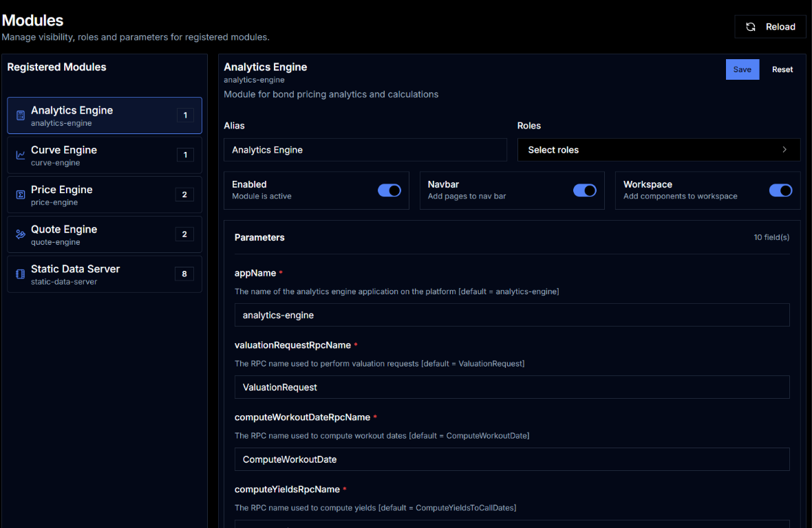The image size is (812, 528).
Task: Click the count badge 2 on Price Engine
Action: (x=184, y=195)
